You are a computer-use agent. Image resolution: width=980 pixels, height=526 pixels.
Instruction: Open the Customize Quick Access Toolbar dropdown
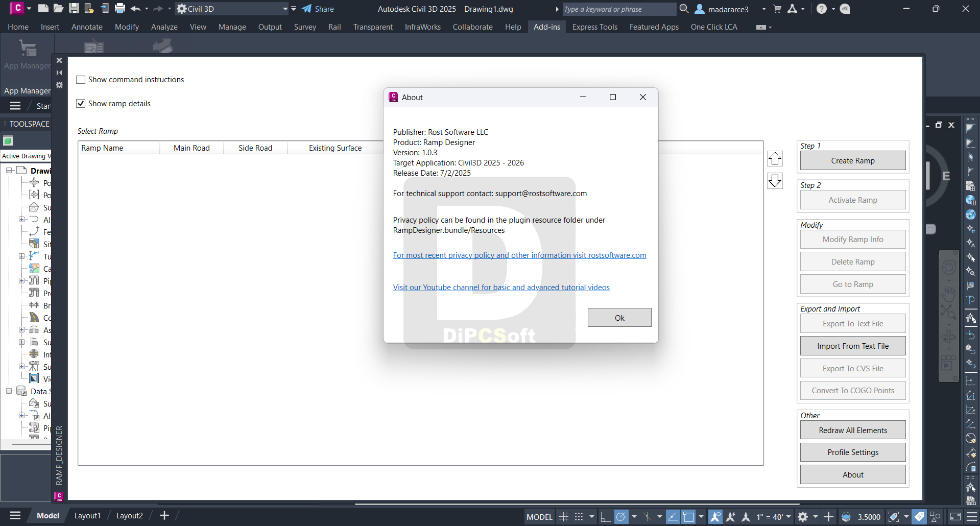[x=294, y=9]
